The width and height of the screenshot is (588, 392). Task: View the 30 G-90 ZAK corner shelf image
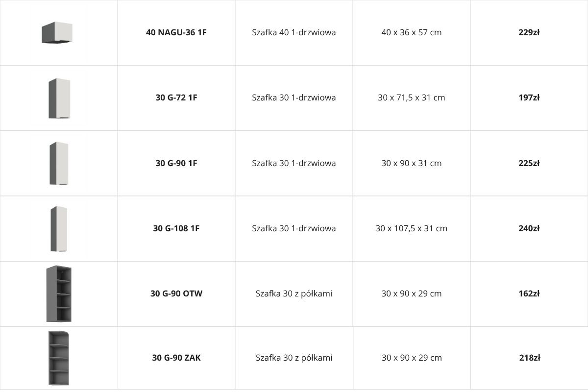coord(59,358)
